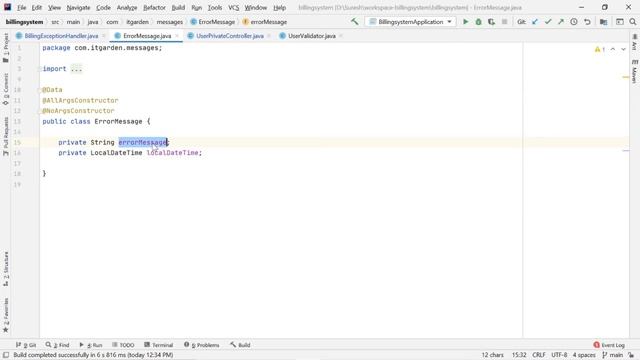Click the Stop process square icon
This screenshot has height=360, width=640.
click(504, 22)
